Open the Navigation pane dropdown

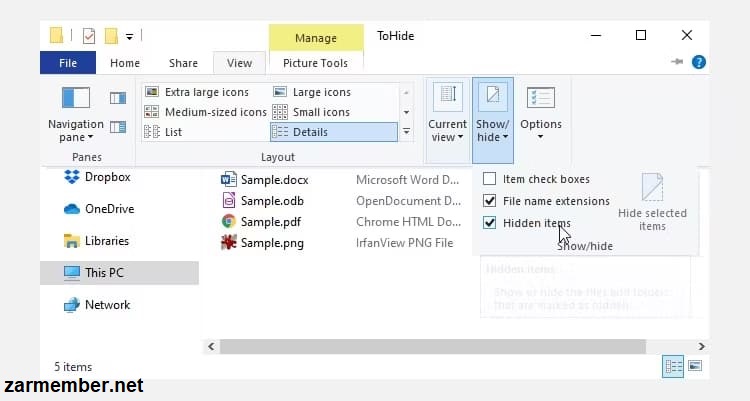pyautogui.click(x=76, y=131)
